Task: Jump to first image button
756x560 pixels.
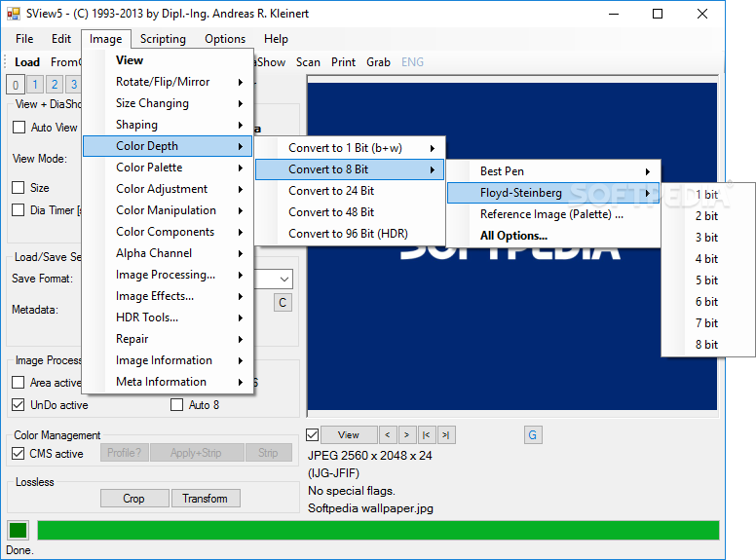Action: pyautogui.click(x=426, y=434)
